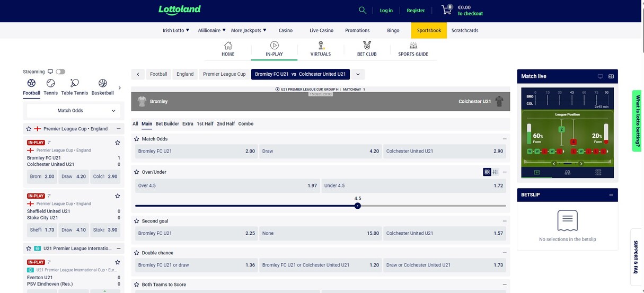Open the Sportsbook navigation item
Viewport: 644px width, 293px height.
(x=429, y=30)
